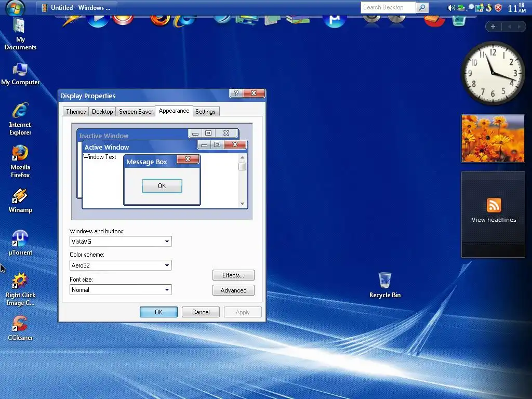This screenshot has height=399, width=532.
Task: Click the grayed Apply button
Action: [243, 312]
